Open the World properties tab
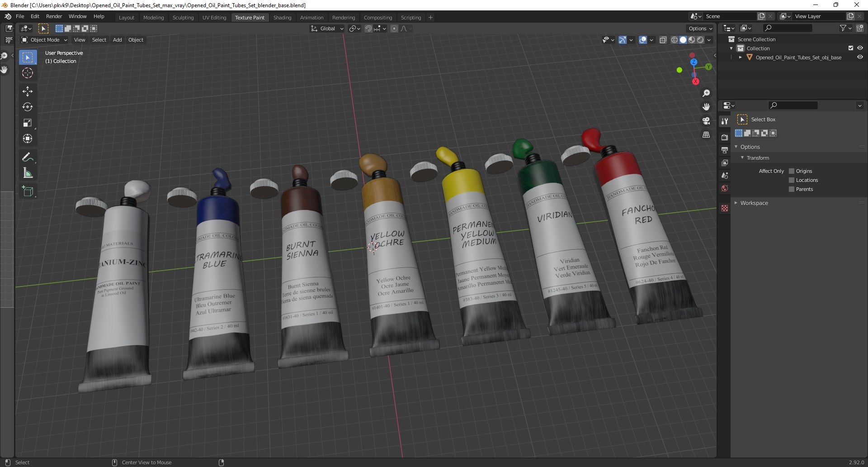The image size is (868, 467). pos(725,188)
